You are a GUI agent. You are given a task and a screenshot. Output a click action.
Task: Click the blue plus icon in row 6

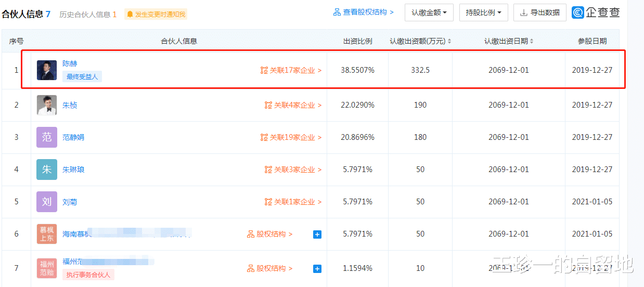coord(317,234)
